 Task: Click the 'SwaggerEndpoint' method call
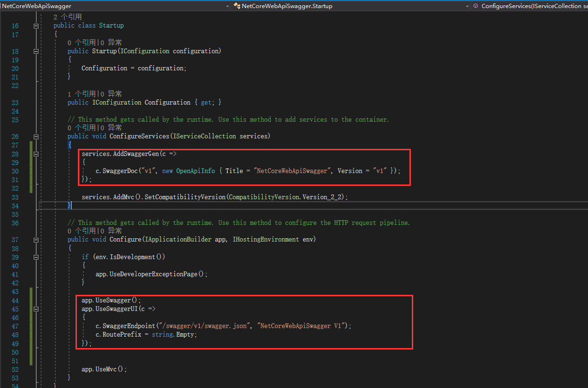pos(129,326)
